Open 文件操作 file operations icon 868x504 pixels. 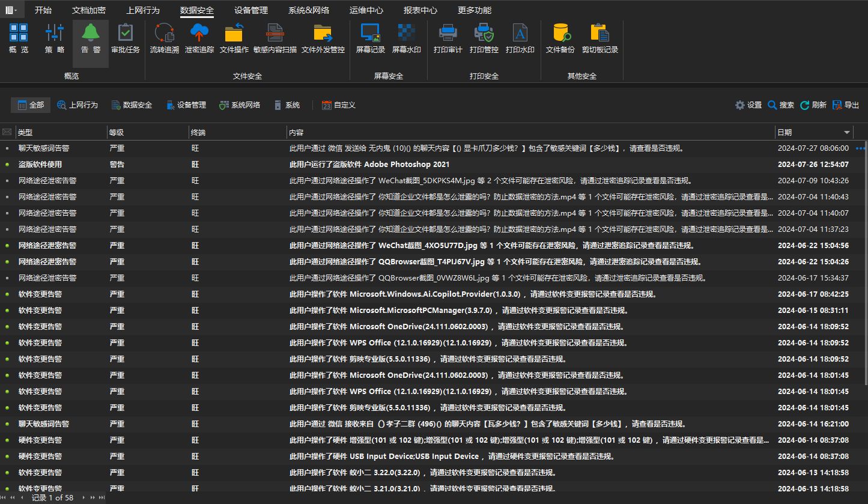coord(234,40)
